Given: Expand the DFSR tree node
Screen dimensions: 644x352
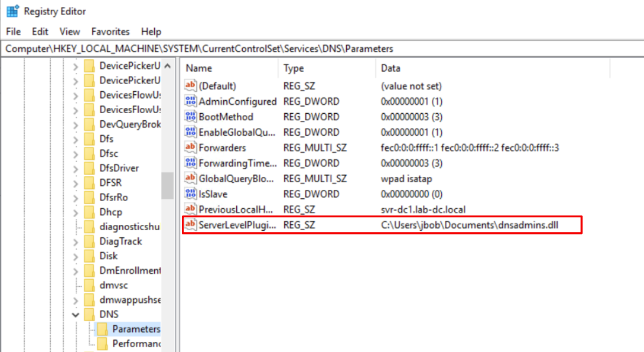Looking at the screenshot, I should [76, 183].
